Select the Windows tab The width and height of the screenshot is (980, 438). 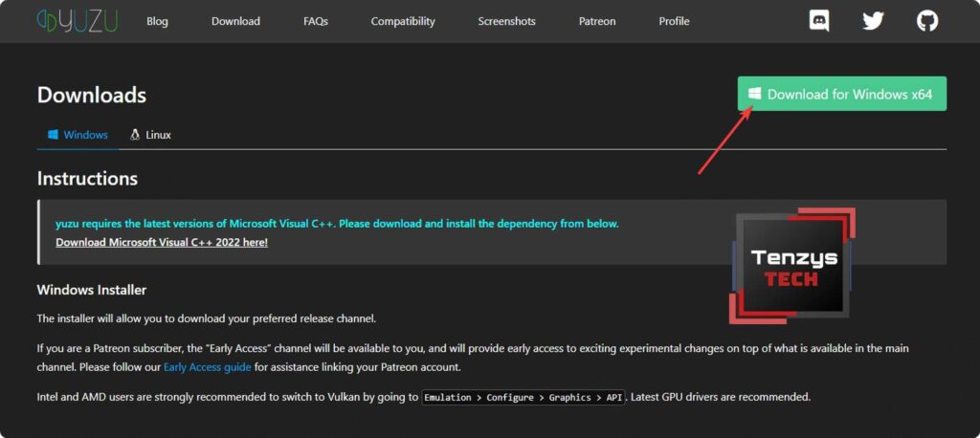click(x=78, y=134)
